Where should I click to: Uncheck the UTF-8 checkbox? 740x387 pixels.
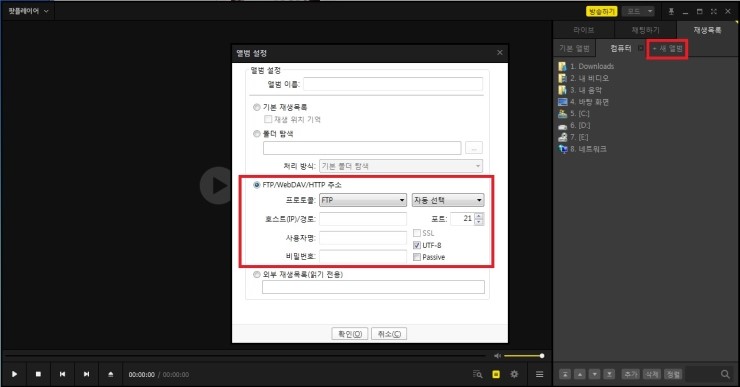(417, 245)
